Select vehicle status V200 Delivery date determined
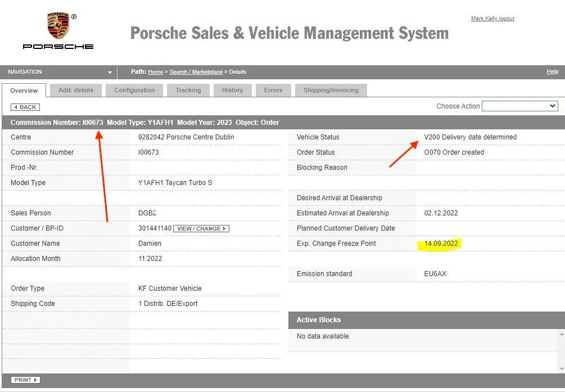This screenshot has height=392, width=565. tap(470, 137)
